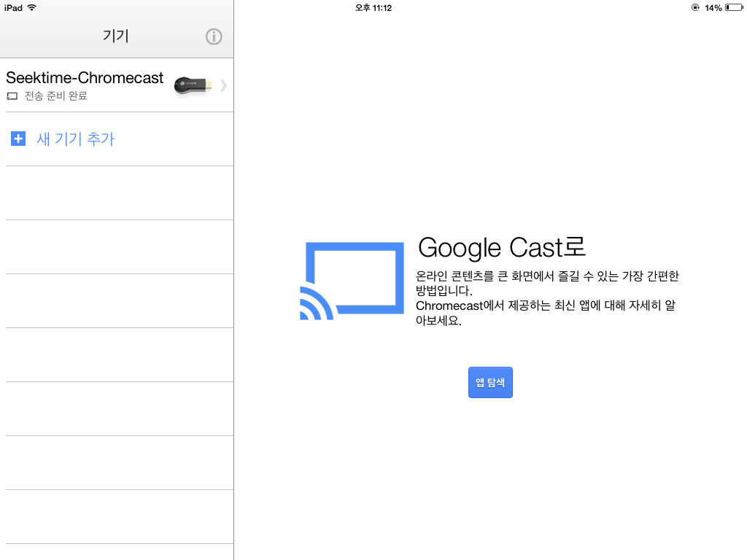The height and width of the screenshot is (560, 747).
Task: Select the Seektime-Chromecast device name
Action: (x=85, y=77)
